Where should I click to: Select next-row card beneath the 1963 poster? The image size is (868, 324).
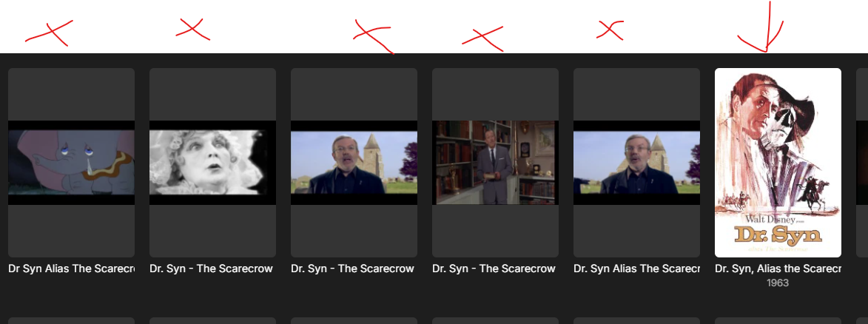(x=778, y=321)
